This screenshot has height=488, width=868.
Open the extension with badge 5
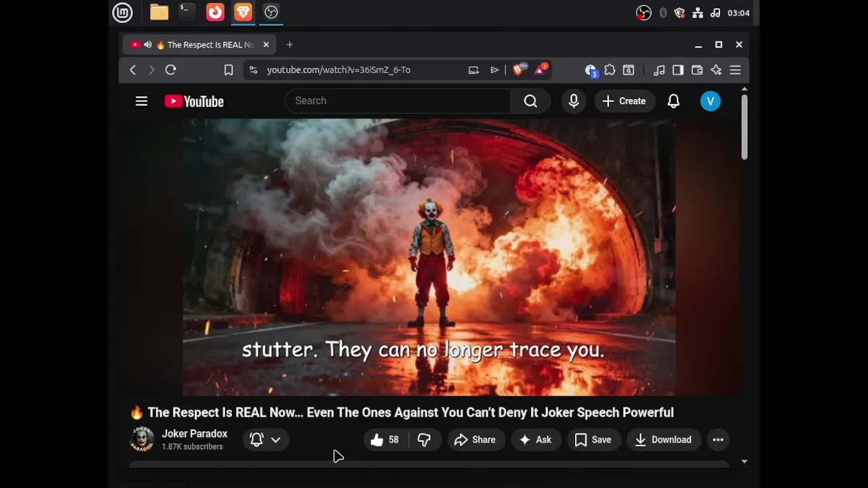click(x=591, y=70)
